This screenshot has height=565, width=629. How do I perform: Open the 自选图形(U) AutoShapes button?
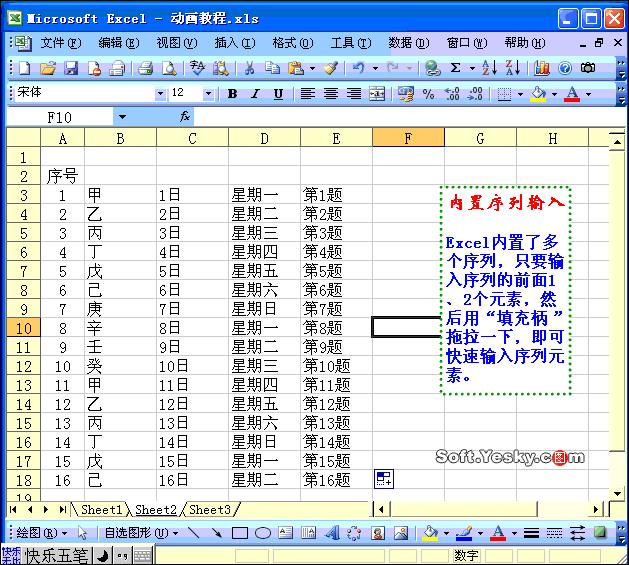(141, 533)
